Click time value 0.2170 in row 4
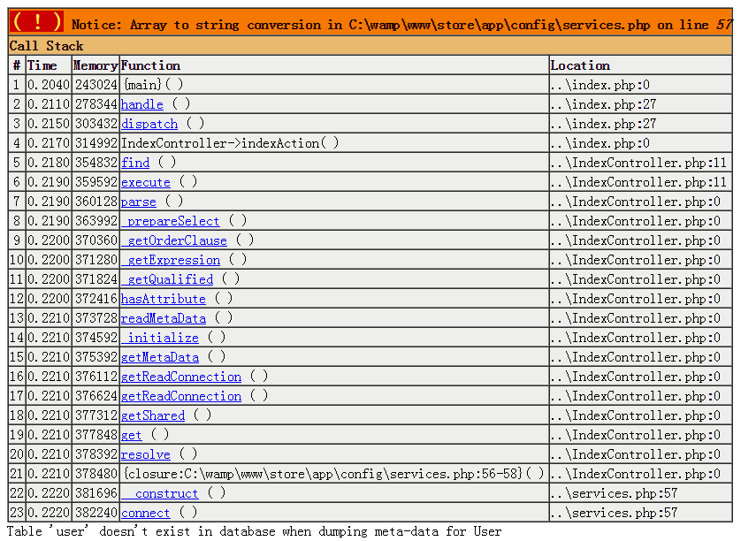The image size is (756, 541). click(x=49, y=143)
